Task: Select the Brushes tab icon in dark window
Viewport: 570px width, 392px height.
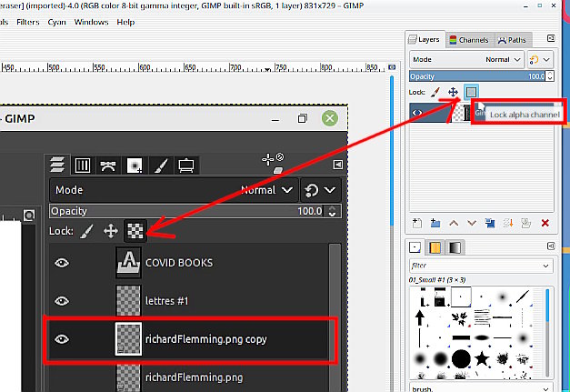Action: (135, 166)
